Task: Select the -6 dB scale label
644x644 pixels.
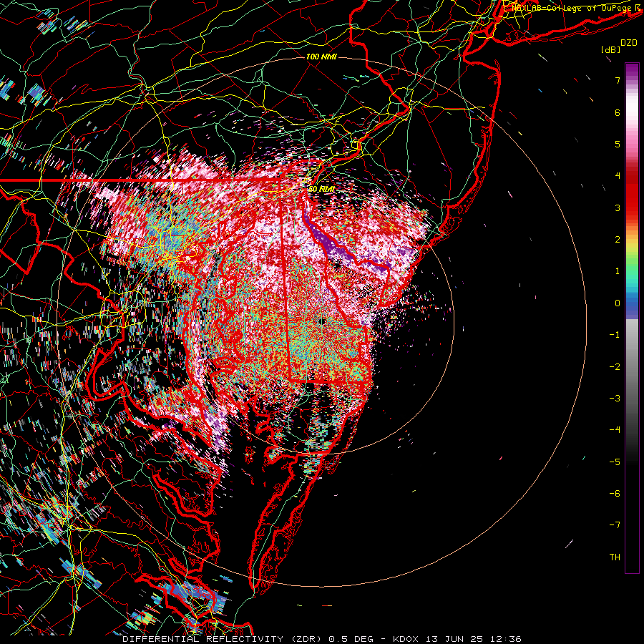Action: pyautogui.click(x=615, y=494)
